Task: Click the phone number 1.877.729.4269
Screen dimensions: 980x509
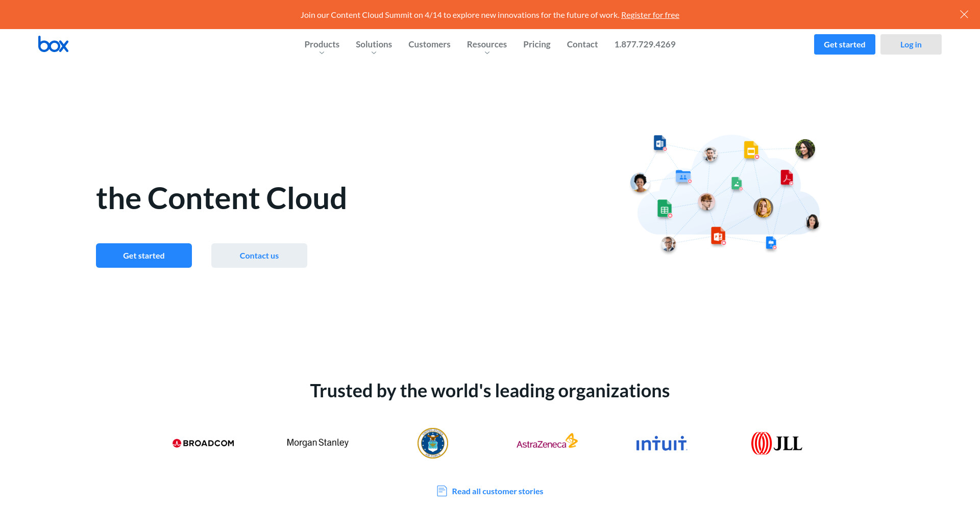Action: (x=645, y=44)
